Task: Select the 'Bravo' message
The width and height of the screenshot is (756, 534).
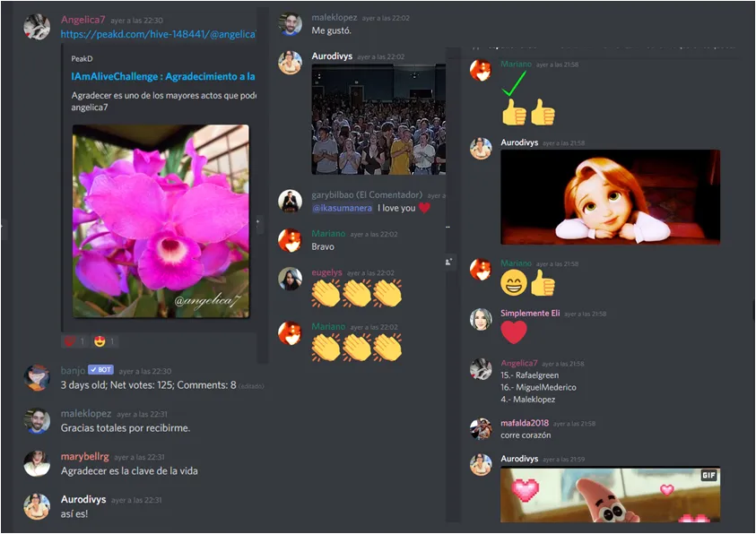Action: click(x=323, y=246)
